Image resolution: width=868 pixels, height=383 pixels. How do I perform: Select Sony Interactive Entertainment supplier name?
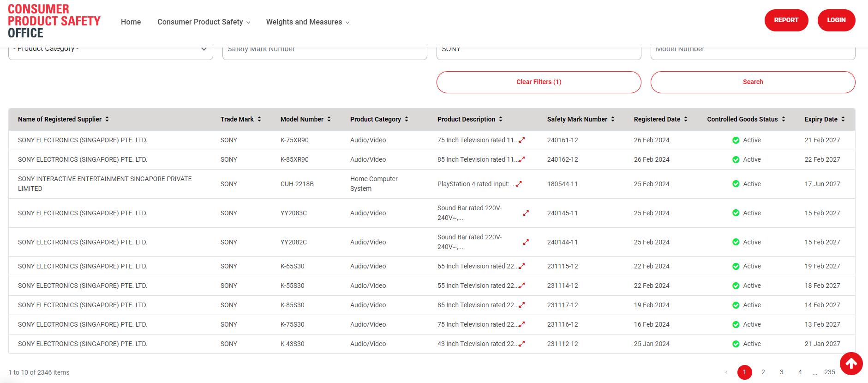(105, 184)
